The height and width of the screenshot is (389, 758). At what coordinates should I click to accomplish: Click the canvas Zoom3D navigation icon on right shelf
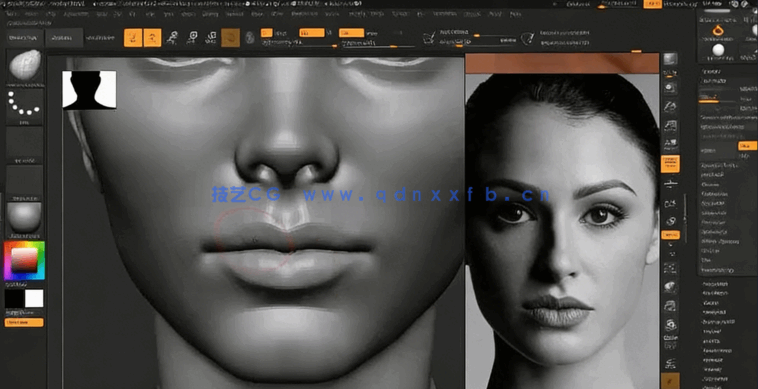click(x=670, y=306)
